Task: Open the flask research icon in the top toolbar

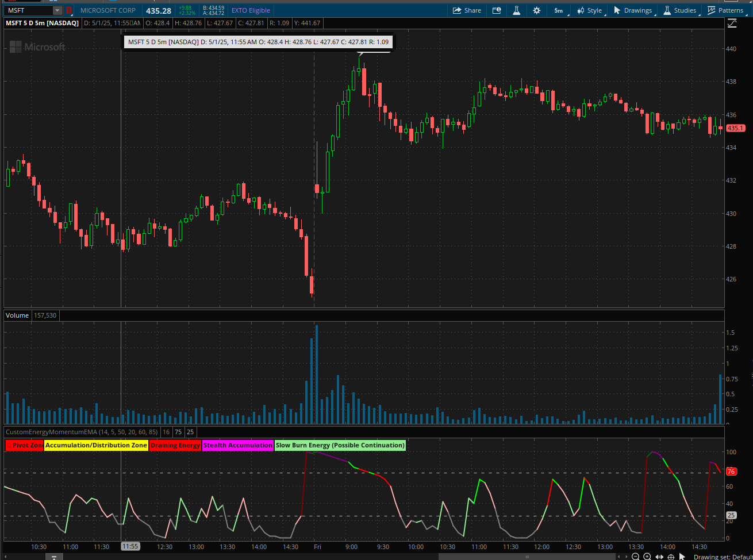Action: [516, 10]
